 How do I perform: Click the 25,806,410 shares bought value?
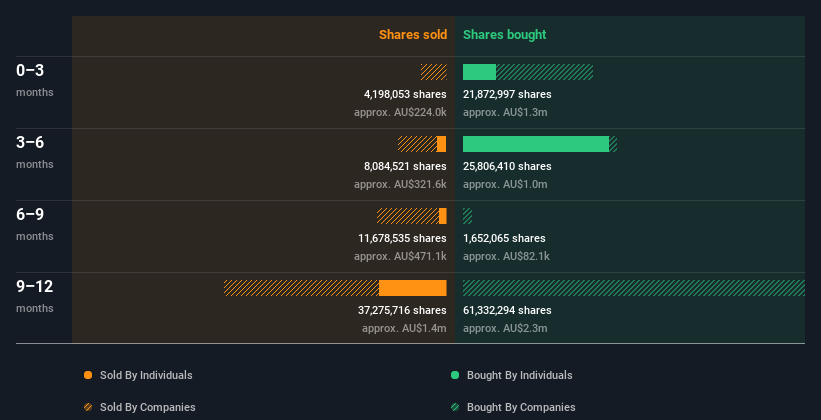click(x=507, y=166)
